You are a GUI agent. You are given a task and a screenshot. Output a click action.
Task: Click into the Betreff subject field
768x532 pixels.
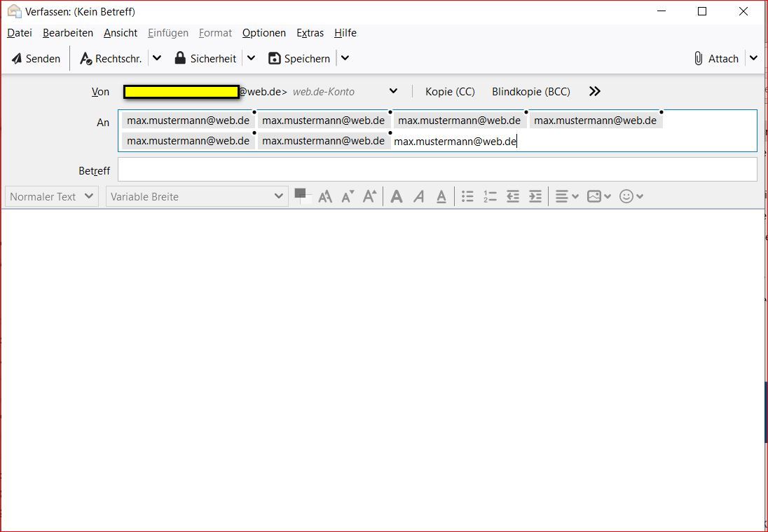[x=437, y=170]
